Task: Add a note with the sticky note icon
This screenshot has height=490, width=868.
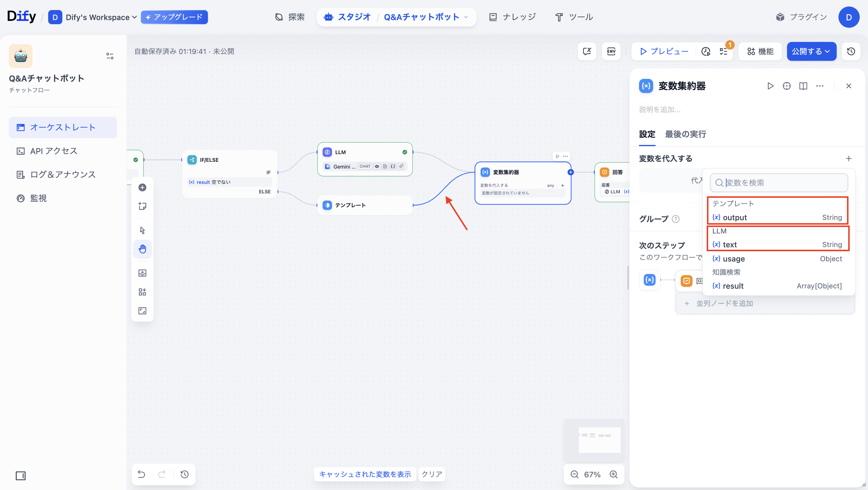Action: tap(142, 206)
